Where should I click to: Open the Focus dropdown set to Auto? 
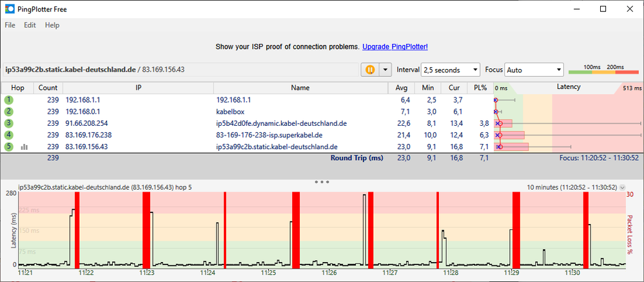[534, 70]
